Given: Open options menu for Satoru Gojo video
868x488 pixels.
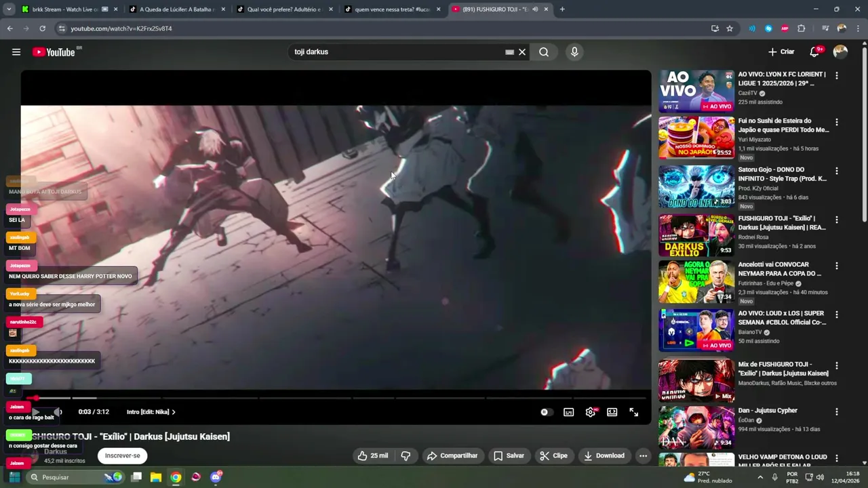Looking at the screenshot, I should [837, 171].
